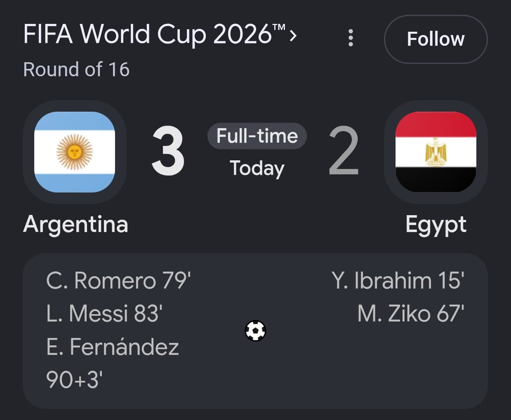Select the Round of 16 label
The height and width of the screenshot is (420, 511).
[76, 69]
